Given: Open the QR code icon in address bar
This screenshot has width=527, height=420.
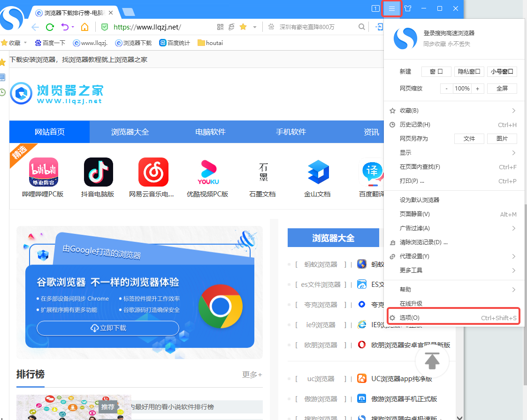Looking at the screenshot, I should 220,27.
